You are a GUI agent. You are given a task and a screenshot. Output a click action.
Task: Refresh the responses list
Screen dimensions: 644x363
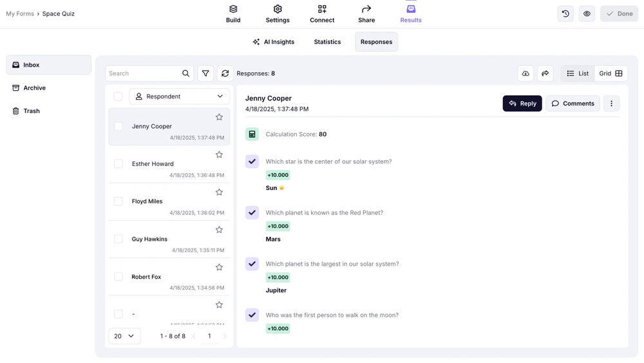(x=225, y=73)
